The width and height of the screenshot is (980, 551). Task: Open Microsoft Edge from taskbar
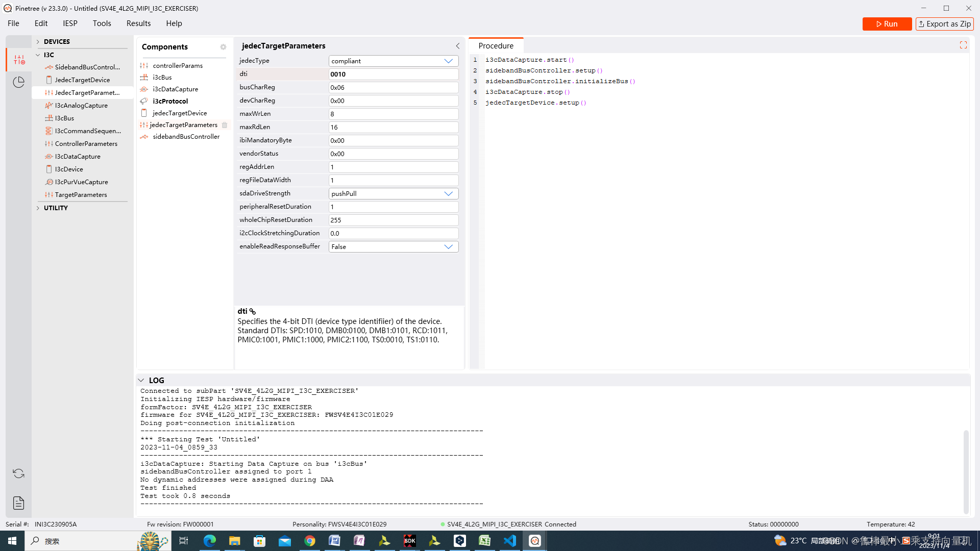coord(209,541)
